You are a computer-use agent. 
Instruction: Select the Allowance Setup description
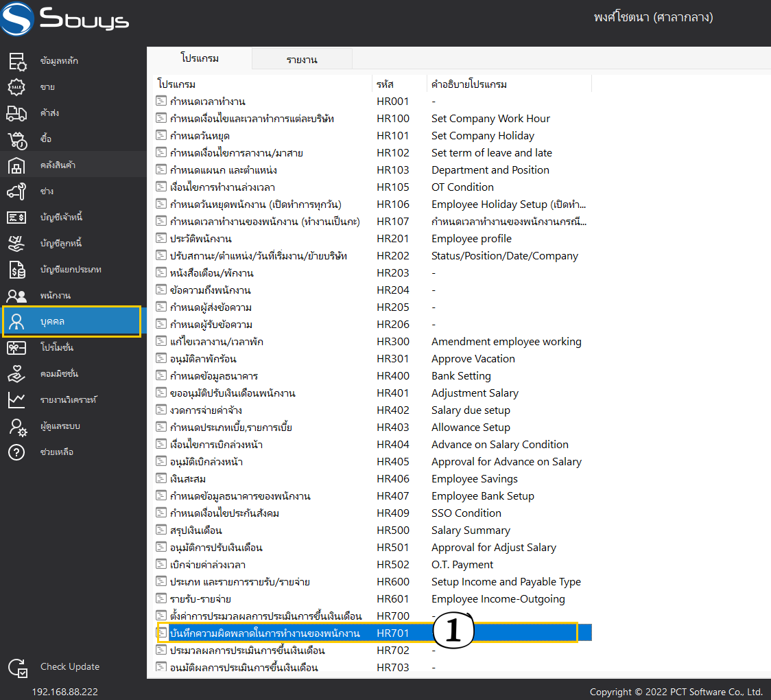pyautogui.click(x=471, y=428)
